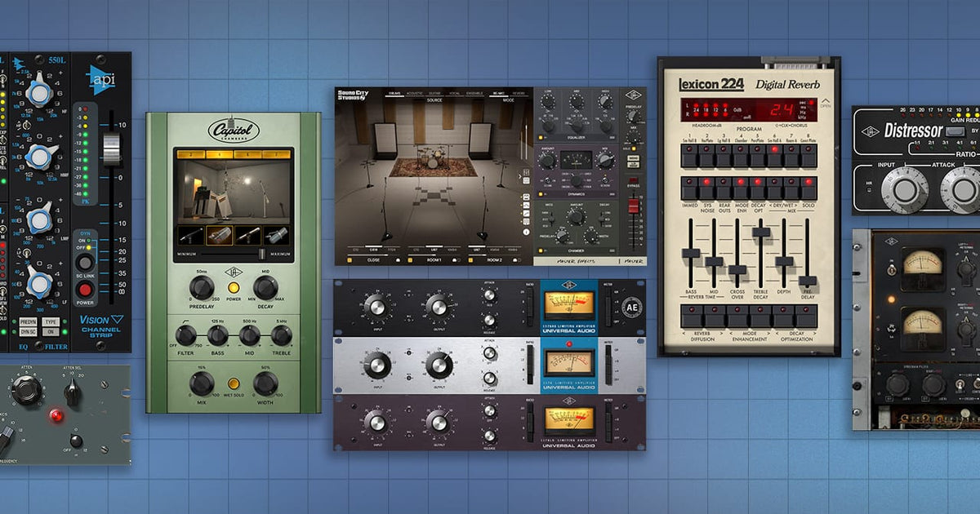Click the arrow tab on the room view edge
The height and width of the screenshot is (514, 980).
click(520, 176)
